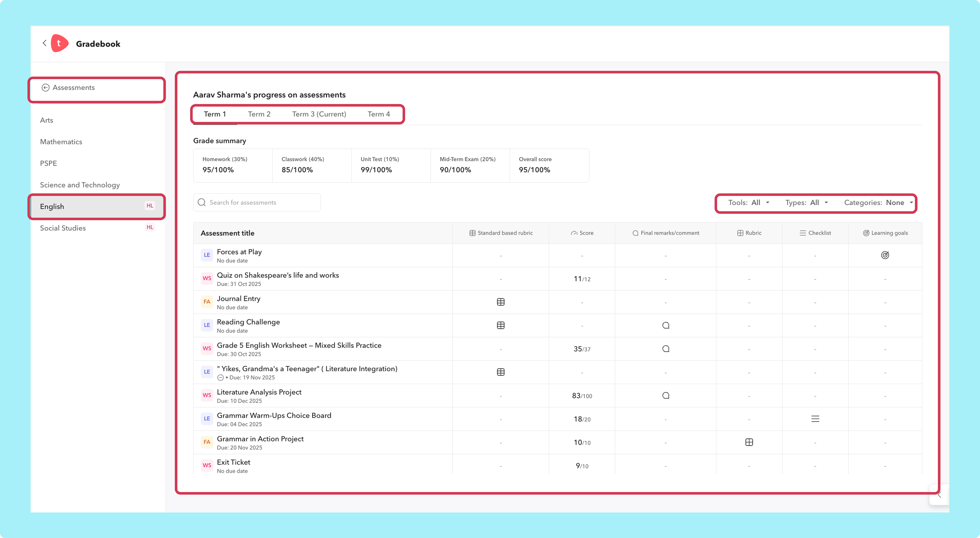
Task: Click the Classwork (40%) grade summary card
Action: [x=312, y=165]
